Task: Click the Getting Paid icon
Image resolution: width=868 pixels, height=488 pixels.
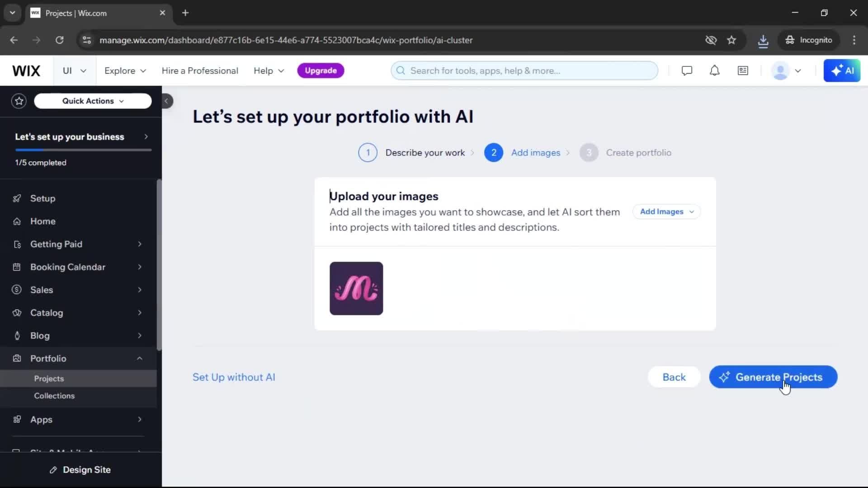Action: click(x=17, y=244)
